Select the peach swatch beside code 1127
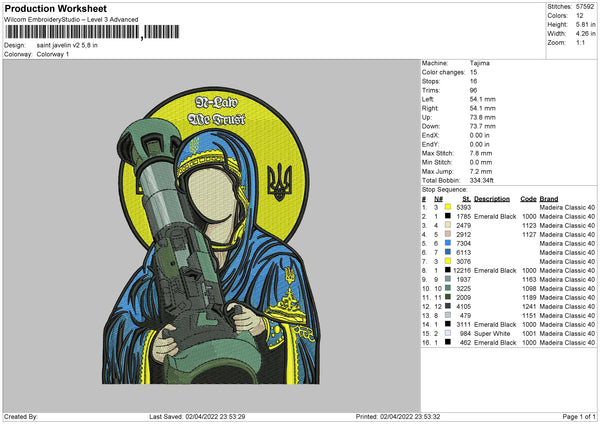The image size is (600, 424). tap(448, 234)
